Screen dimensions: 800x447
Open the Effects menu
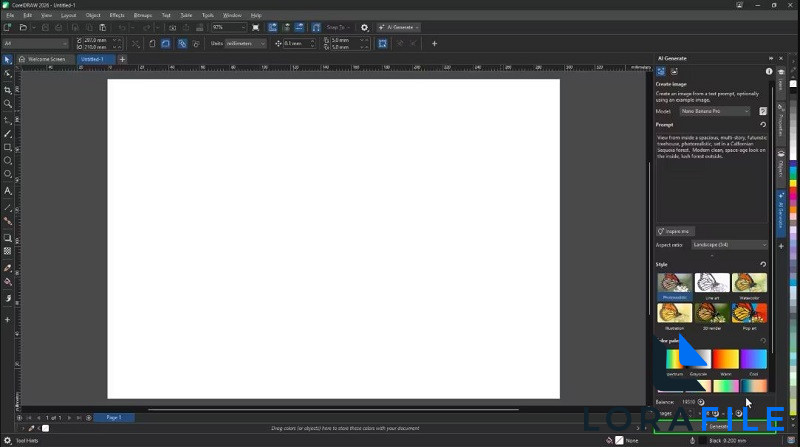pyautogui.click(x=117, y=15)
